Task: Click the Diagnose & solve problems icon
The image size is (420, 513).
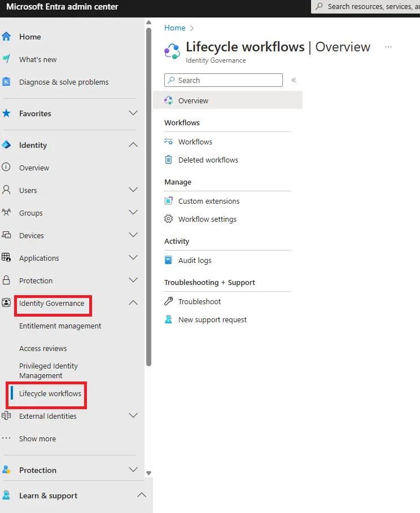Action: (7, 82)
